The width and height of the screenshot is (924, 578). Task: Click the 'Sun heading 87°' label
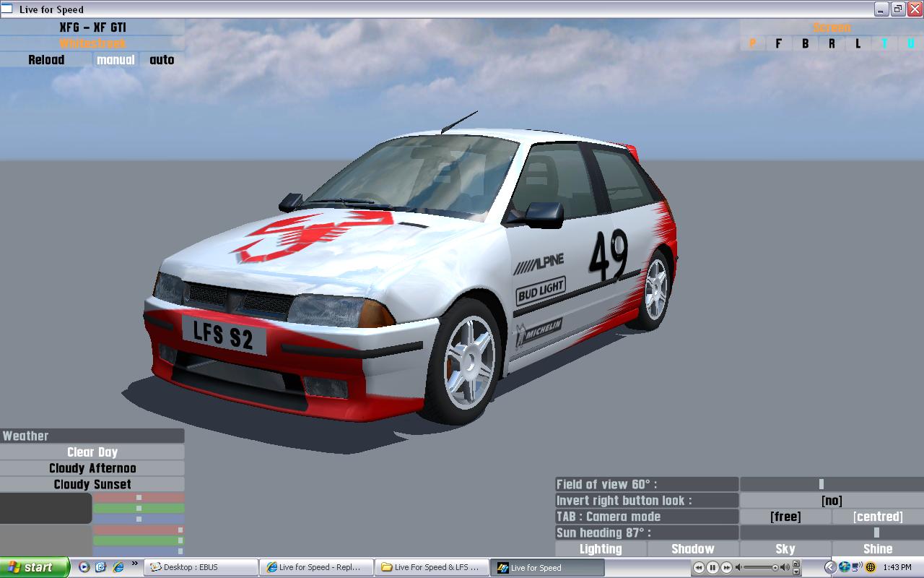coord(647,532)
